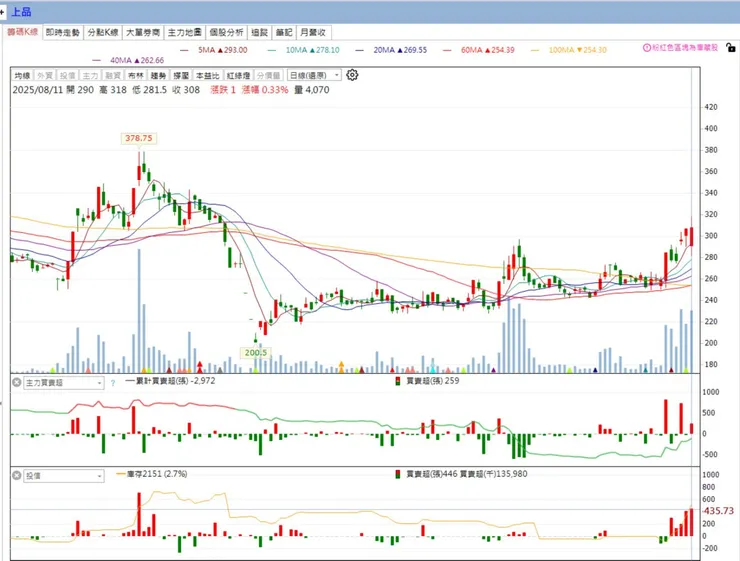
Task: Toggle the 紅綠燈 button
Action: 238,75
